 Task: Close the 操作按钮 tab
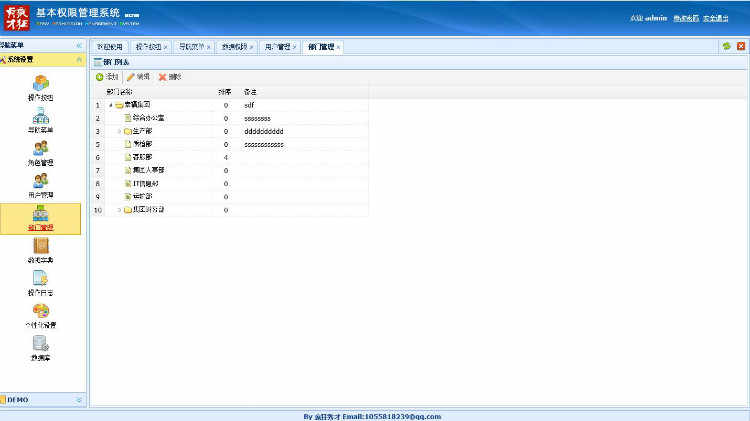(x=165, y=47)
